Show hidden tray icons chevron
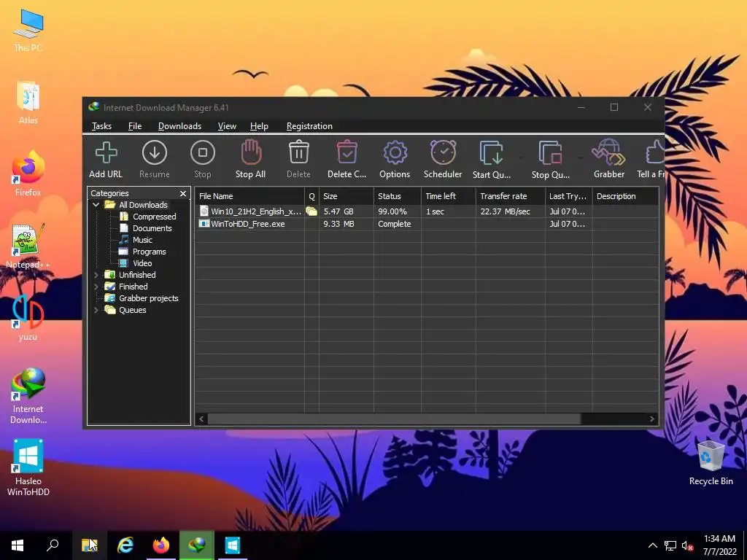The height and width of the screenshot is (560, 747). point(653,545)
